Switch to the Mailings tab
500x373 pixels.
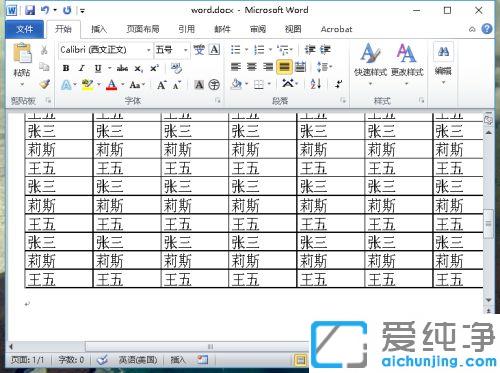pos(222,29)
